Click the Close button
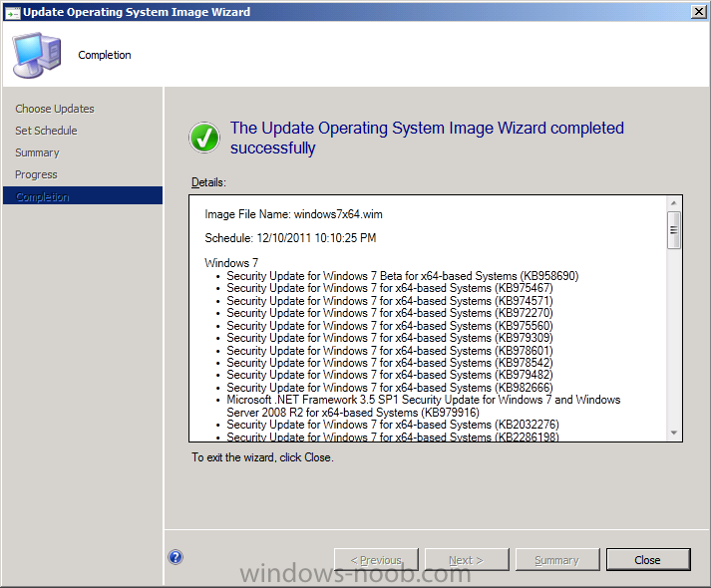The image size is (711, 588). pyautogui.click(x=648, y=560)
